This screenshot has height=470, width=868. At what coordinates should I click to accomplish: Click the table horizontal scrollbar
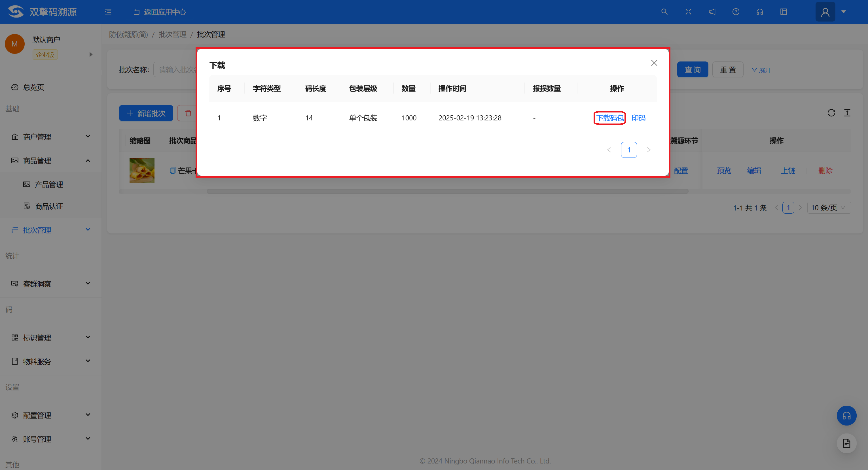tap(448, 191)
